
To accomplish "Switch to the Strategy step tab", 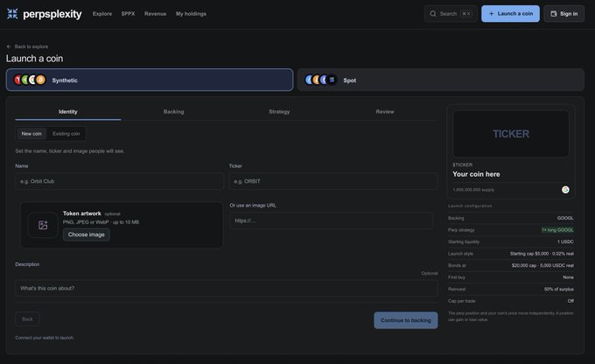I will 279,112.
